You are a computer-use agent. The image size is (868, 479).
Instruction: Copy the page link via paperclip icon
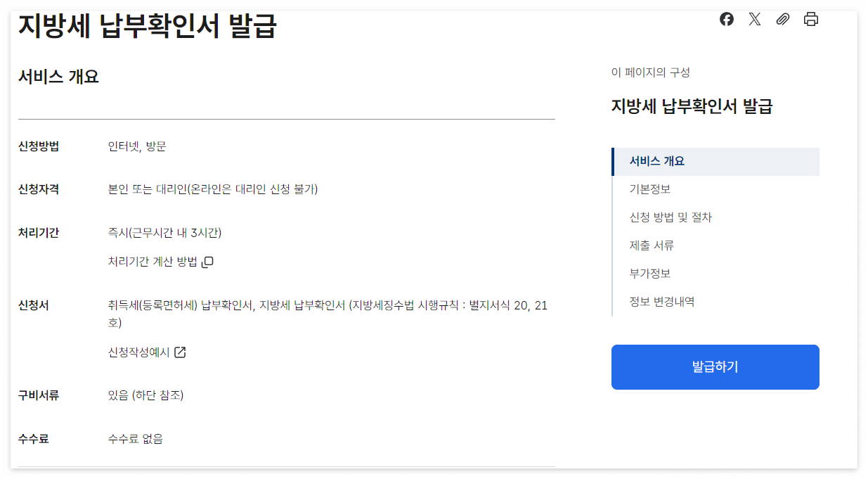click(x=782, y=19)
